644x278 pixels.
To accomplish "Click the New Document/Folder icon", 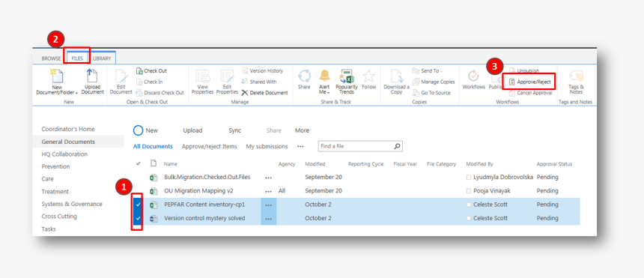I will [57, 77].
